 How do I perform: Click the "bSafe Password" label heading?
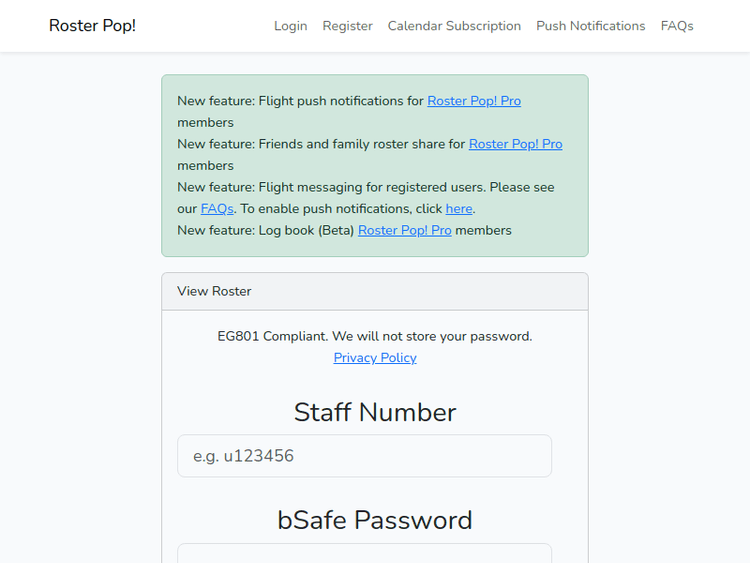(375, 520)
